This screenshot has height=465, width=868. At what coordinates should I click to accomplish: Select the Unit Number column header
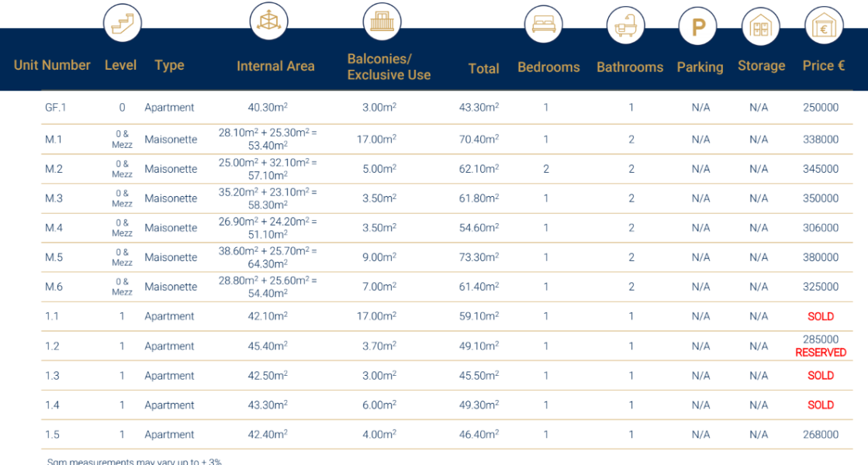(52, 65)
